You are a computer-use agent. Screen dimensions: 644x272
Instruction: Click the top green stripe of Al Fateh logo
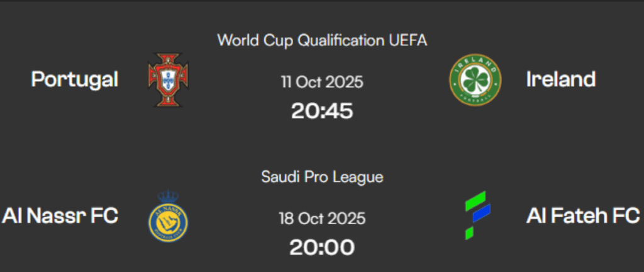coord(476,201)
